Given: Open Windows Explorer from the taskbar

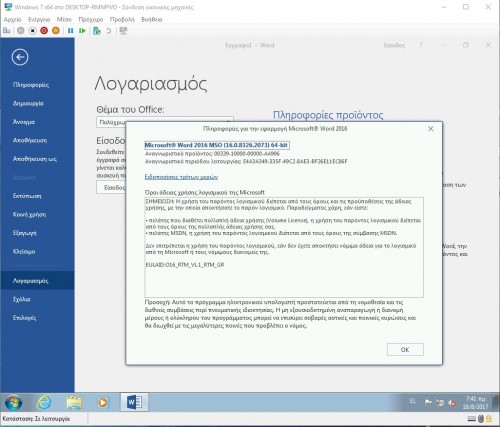Looking at the screenshot, I should pyautogui.click(x=74, y=403).
